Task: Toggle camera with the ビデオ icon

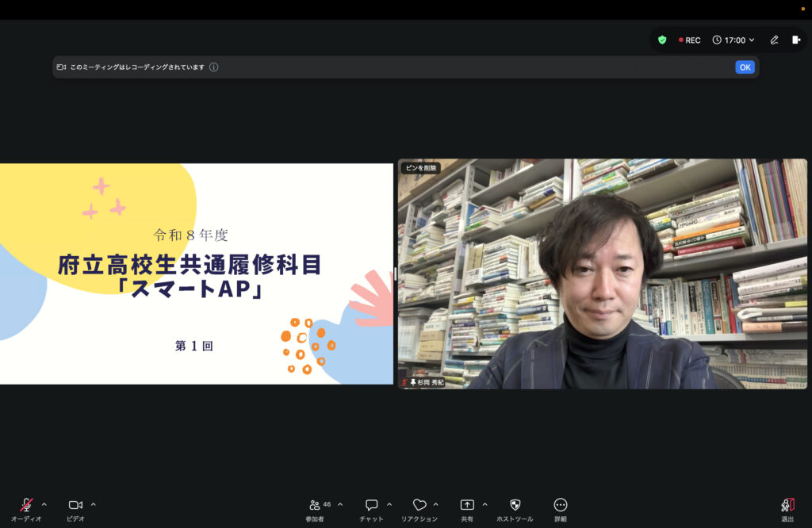Action: [x=75, y=505]
